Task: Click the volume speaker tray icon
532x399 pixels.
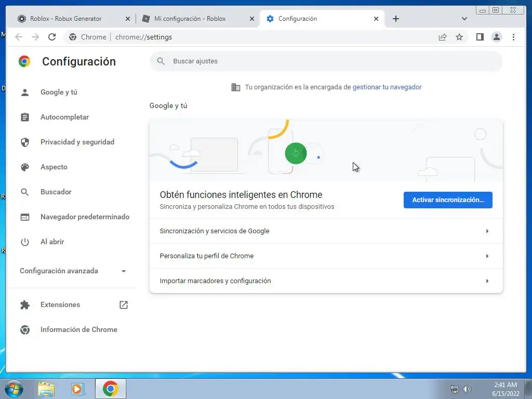Action: pyautogui.click(x=467, y=389)
